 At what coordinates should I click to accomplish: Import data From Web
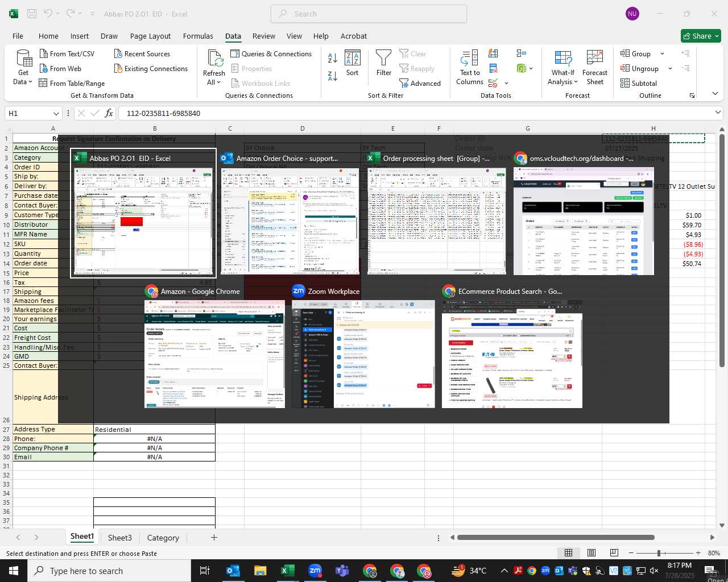(x=60, y=68)
